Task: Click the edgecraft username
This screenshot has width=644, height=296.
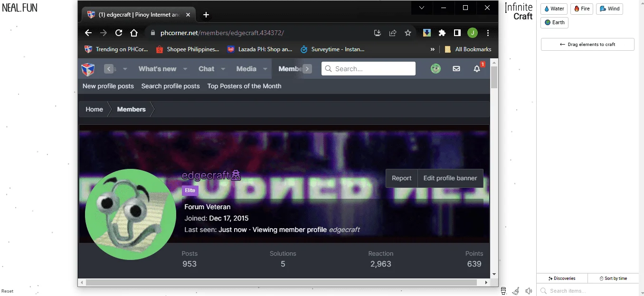Action: 206,176
